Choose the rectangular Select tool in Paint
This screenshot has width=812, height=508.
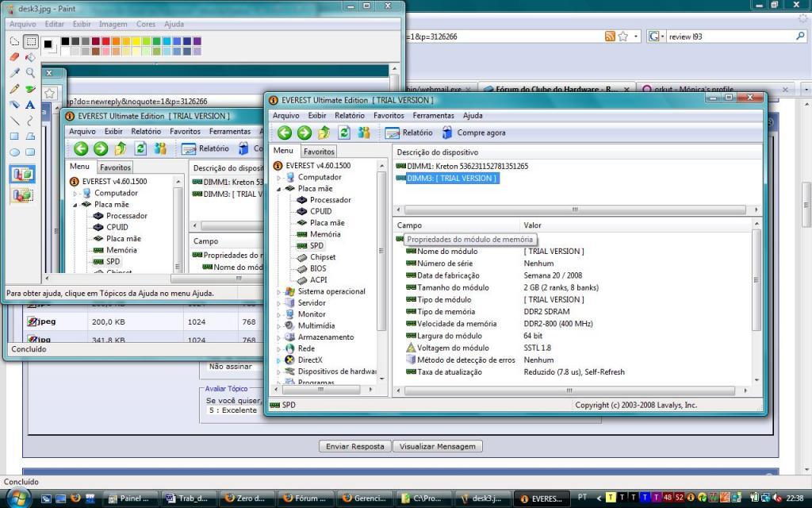point(31,41)
